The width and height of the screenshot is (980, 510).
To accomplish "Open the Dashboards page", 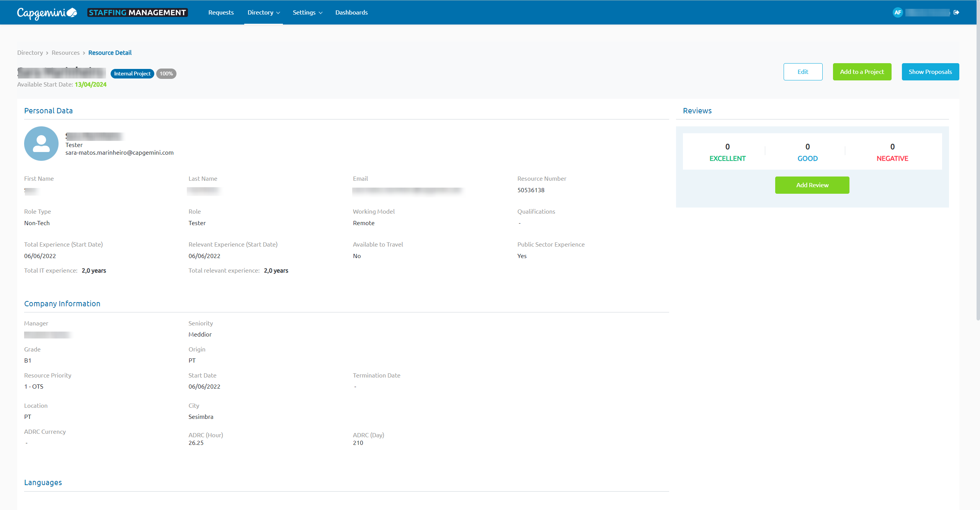I will [x=351, y=13].
